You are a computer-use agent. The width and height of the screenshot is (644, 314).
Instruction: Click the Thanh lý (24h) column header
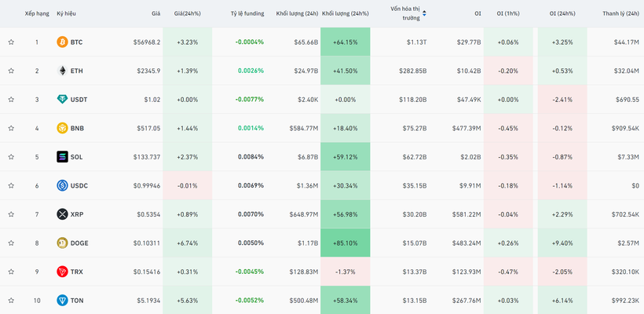point(620,13)
